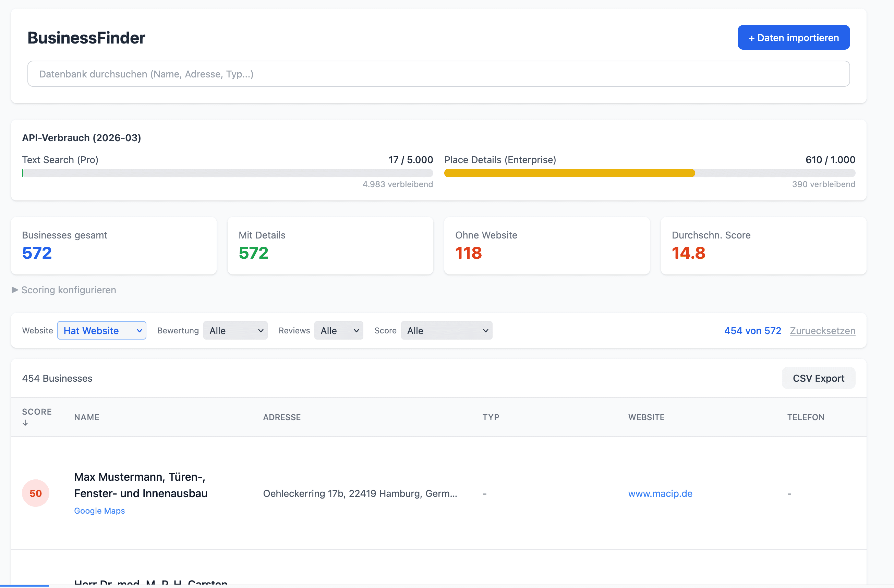Open the Google Maps link for Max Mustermann
Image resolution: width=894 pixels, height=588 pixels.
coord(99,511)
